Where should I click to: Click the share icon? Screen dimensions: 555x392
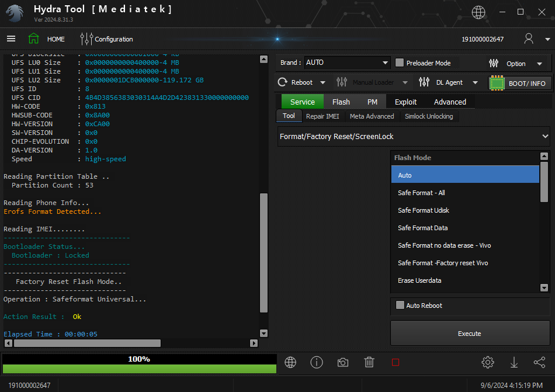click(x=539, y=362)
